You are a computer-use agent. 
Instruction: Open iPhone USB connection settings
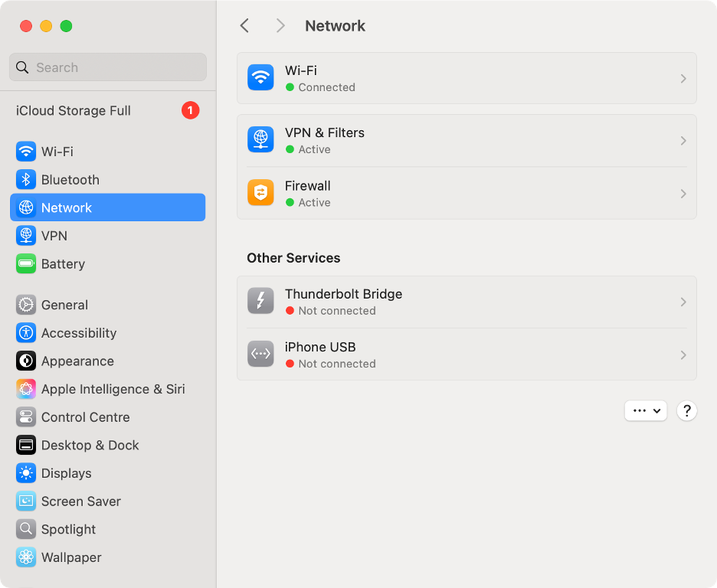(466, 354)
